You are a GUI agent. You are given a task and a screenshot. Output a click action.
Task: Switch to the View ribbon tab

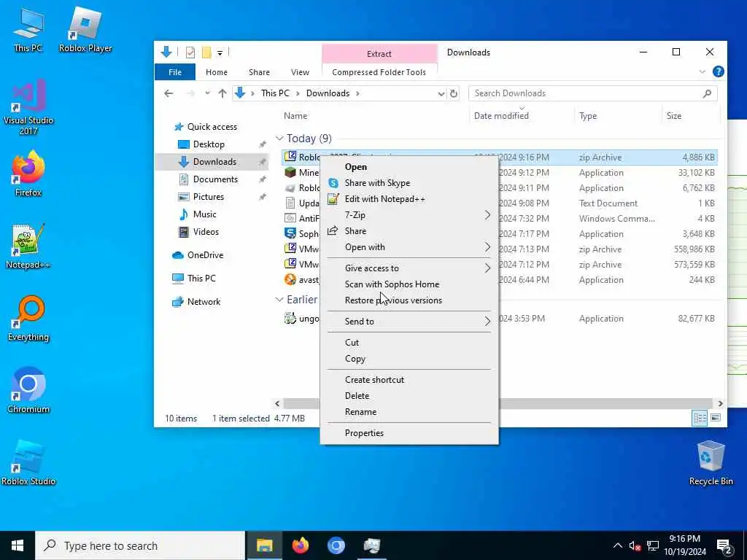pos(300,72)
